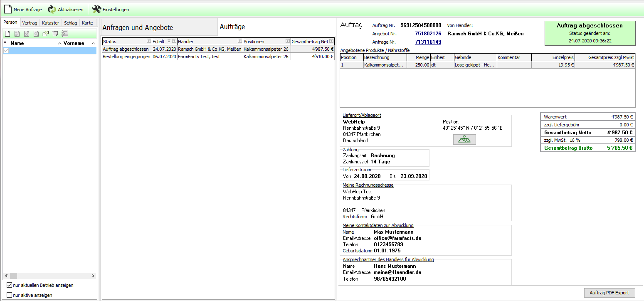Enable 'nur aktive anzeigen' checkbox
Screen dimensions: 644x301
click(10, 295)
